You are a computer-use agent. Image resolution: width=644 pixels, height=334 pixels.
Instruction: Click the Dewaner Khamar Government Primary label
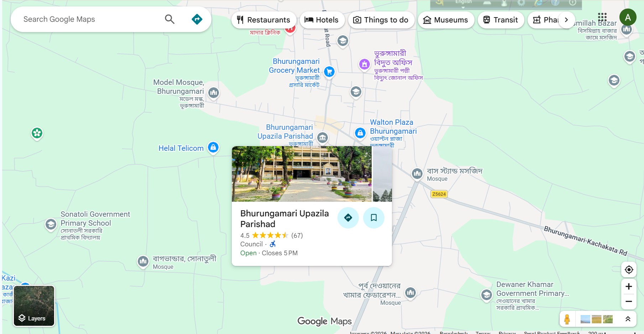(533, 289)
